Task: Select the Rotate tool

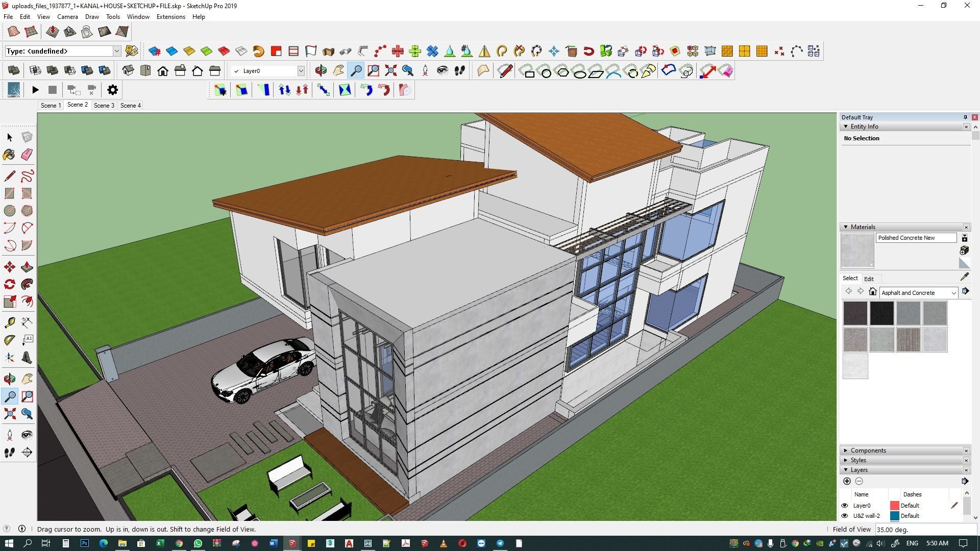Action: coord(10,284)
